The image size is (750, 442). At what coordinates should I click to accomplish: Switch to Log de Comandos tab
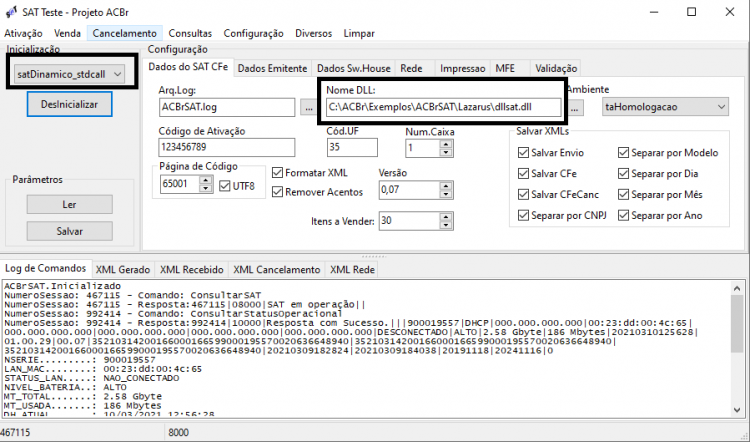click(45, 268)
